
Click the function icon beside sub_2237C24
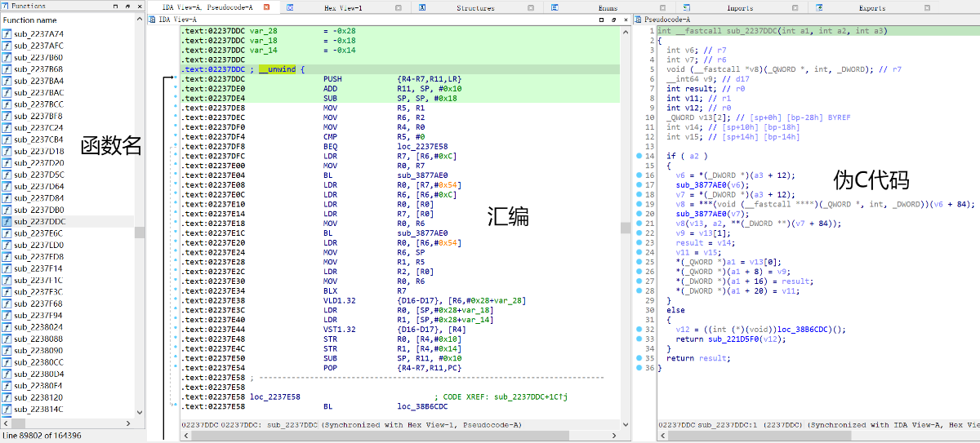(7, 128)
